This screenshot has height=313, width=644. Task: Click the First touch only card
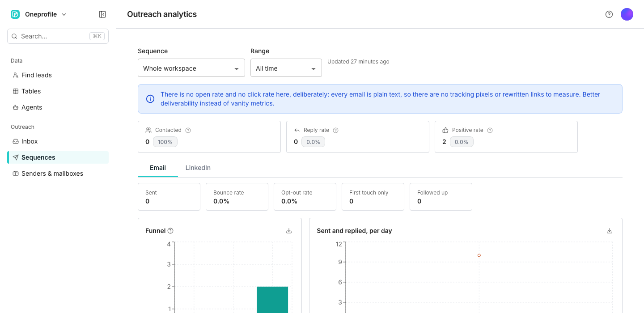click(373, 197)
